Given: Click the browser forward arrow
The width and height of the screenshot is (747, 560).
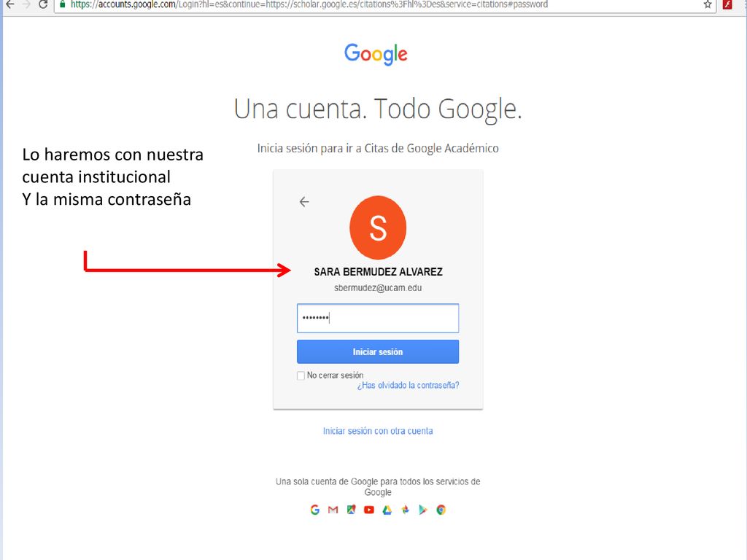Looking at the screenshot, I should tap(26, 5).
